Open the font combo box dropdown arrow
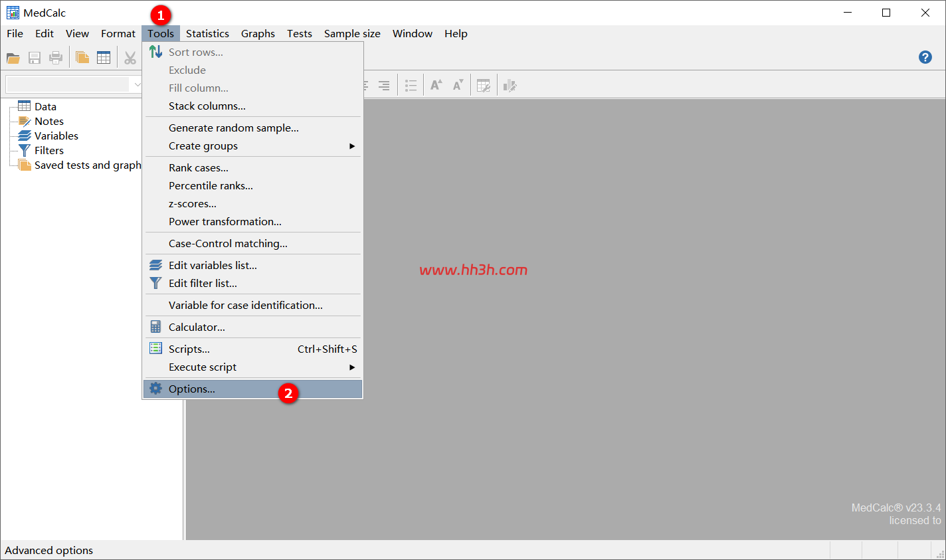 pyautogui.click(x=138, y=84)
